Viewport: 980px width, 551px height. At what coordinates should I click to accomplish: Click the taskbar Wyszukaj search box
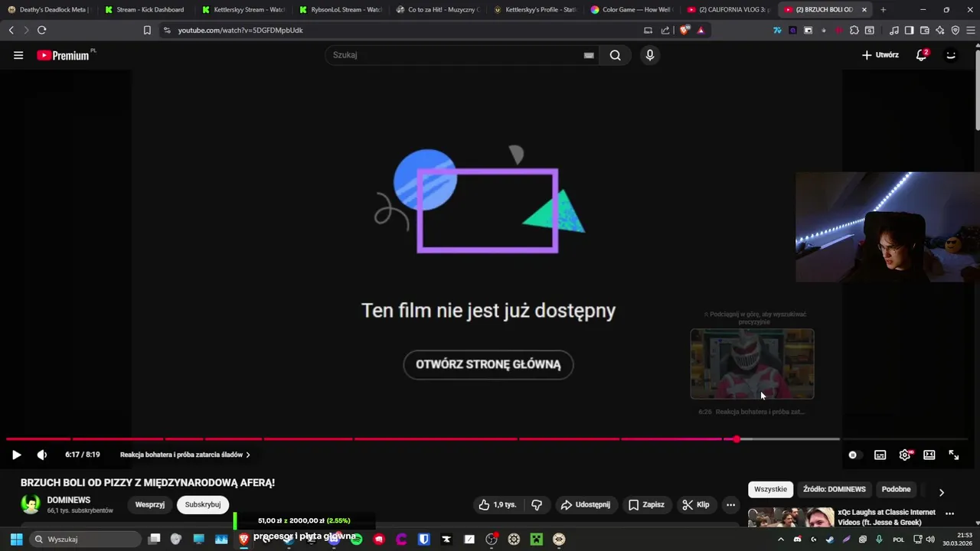click(85, 539)
